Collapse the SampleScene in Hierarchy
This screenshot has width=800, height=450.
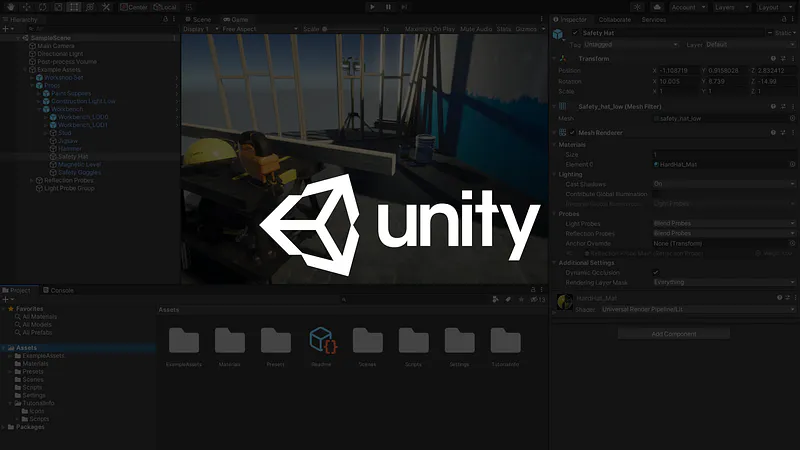[18, 38]
